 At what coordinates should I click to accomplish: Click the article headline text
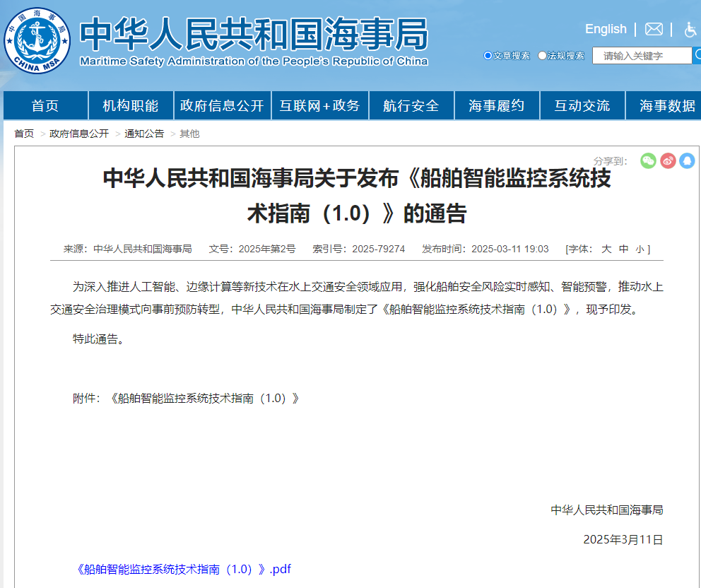[x=357, y=195]
